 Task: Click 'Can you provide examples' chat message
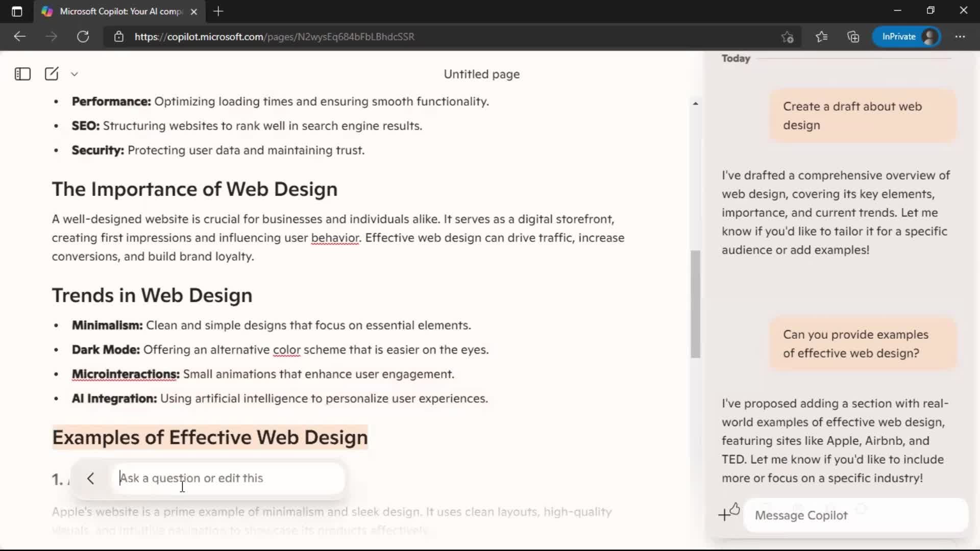863,344
